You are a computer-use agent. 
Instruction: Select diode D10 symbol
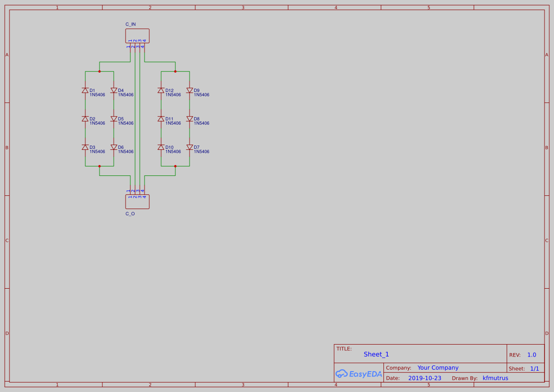(162, 147)
